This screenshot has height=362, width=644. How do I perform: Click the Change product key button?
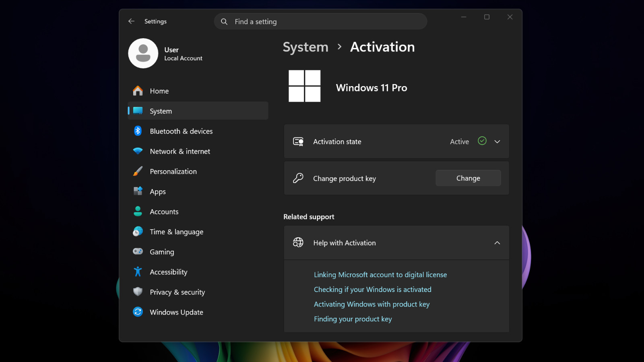[x=468, y=178]
